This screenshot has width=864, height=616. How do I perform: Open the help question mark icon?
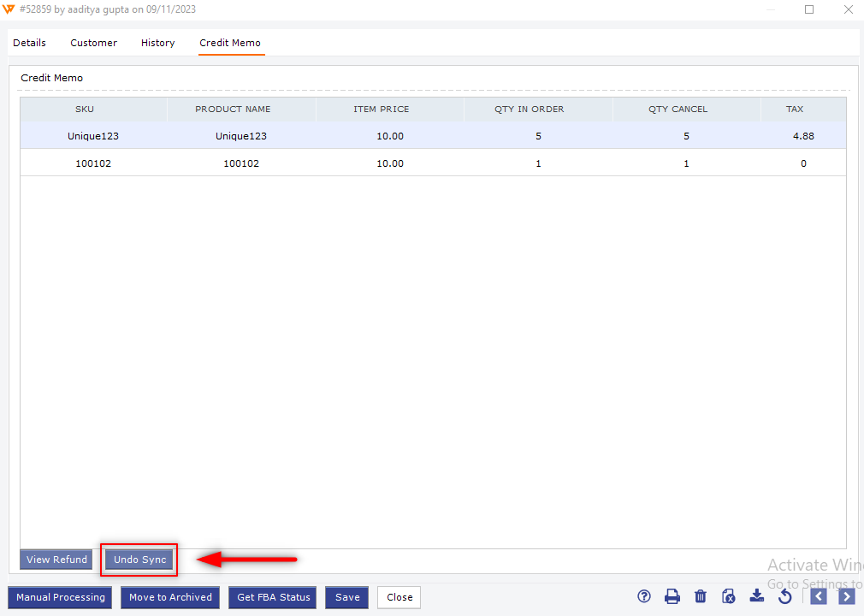643,596
